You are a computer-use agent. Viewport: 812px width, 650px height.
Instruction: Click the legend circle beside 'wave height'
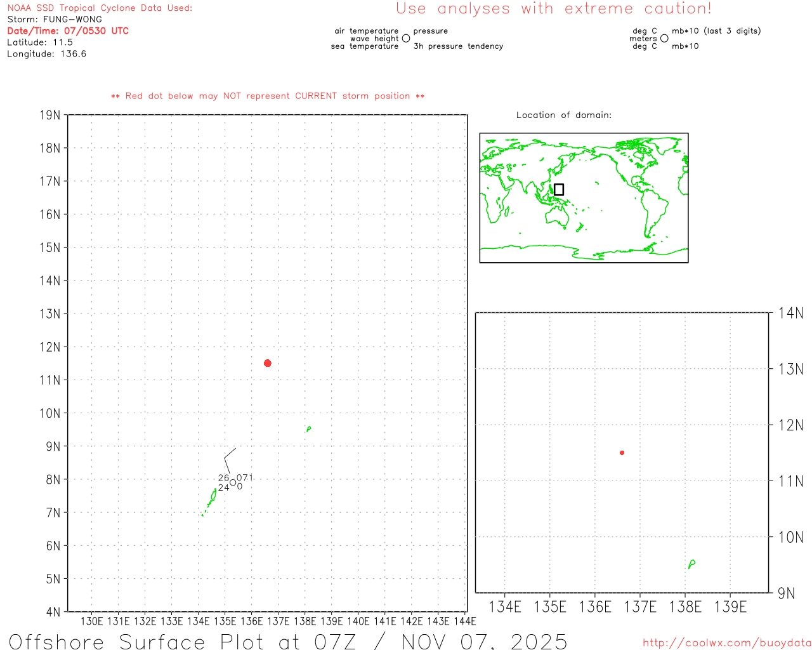pyautogui.click(x=406, y=38)
